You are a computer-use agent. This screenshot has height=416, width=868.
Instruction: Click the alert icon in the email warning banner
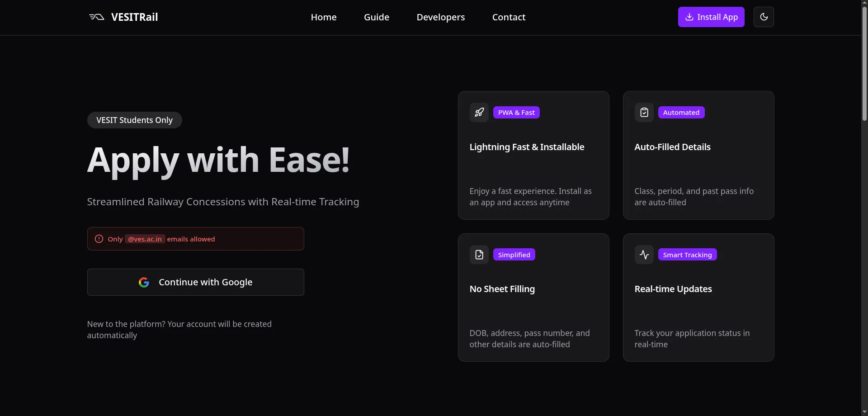click(x=99, y=239)
